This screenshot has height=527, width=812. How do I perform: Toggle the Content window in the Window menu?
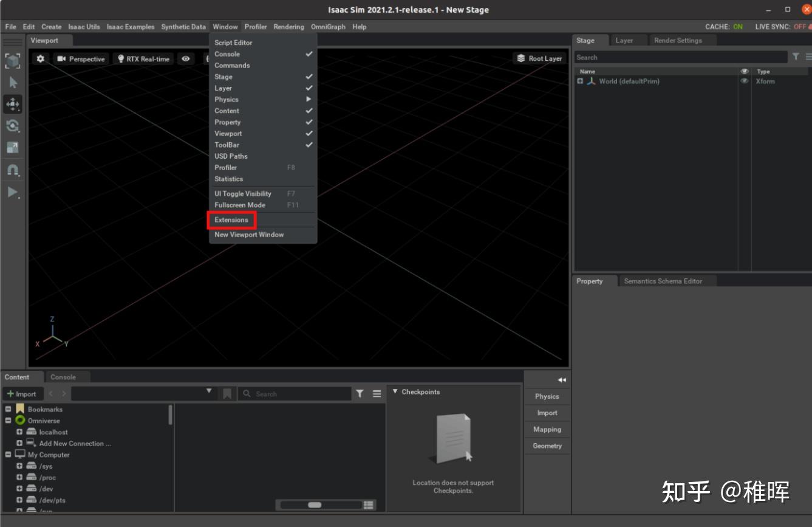[309, 111]
